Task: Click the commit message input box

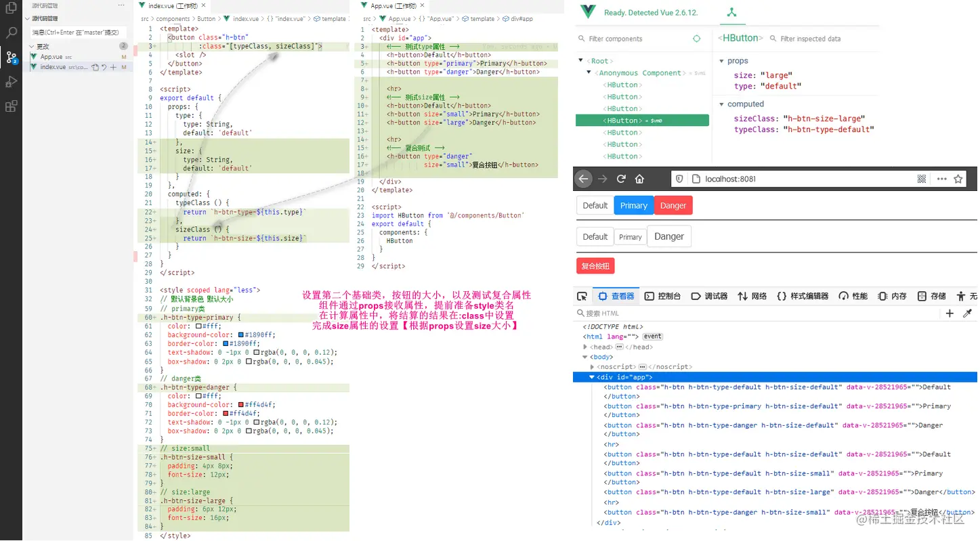Action: pos(79,32)
